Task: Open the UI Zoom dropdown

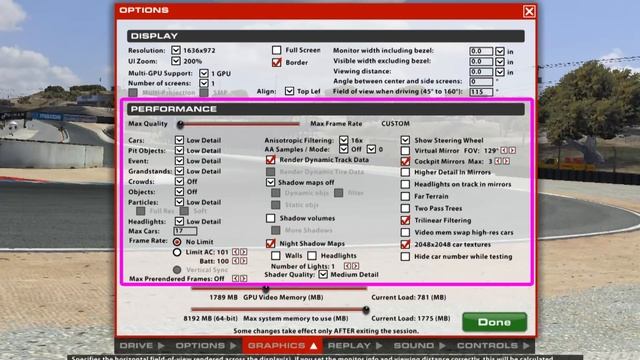Action: pyautogui.click(x=176, y=61)
